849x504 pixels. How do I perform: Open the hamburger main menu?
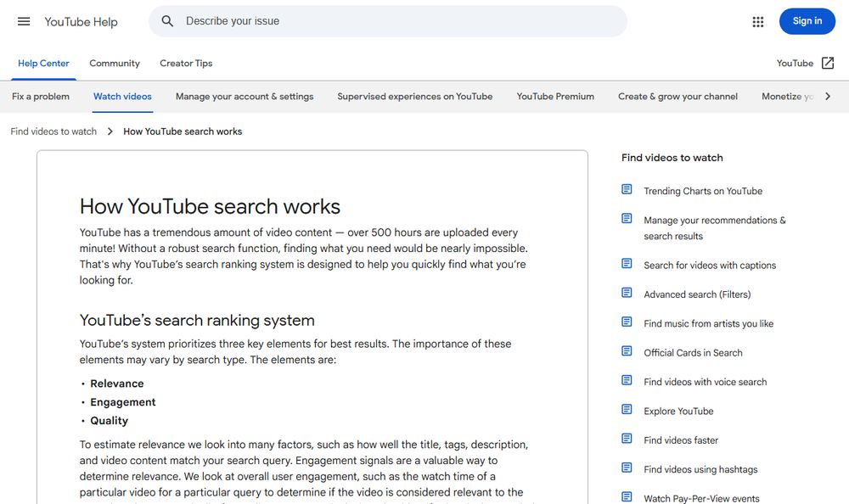(24, 22)
